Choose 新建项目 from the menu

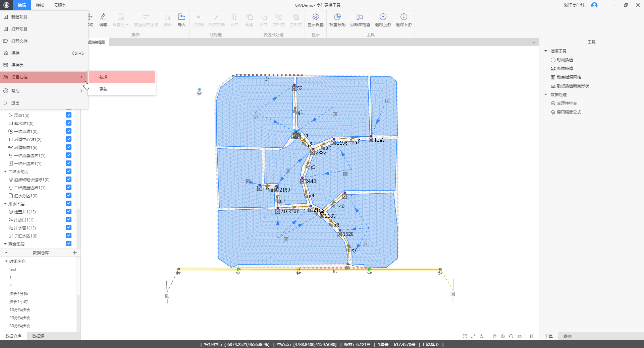[x=44, y=17]
